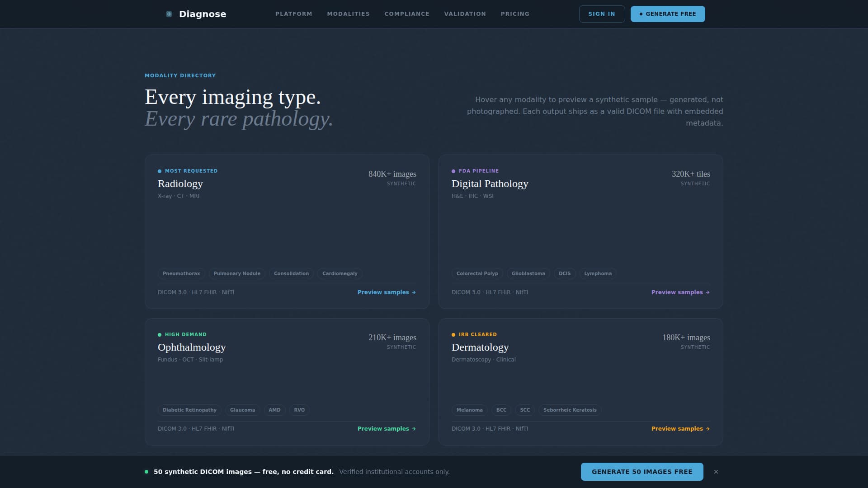This screenshot has height=488, width=868.
Task: Select the AMD tag
Action: 274,410
